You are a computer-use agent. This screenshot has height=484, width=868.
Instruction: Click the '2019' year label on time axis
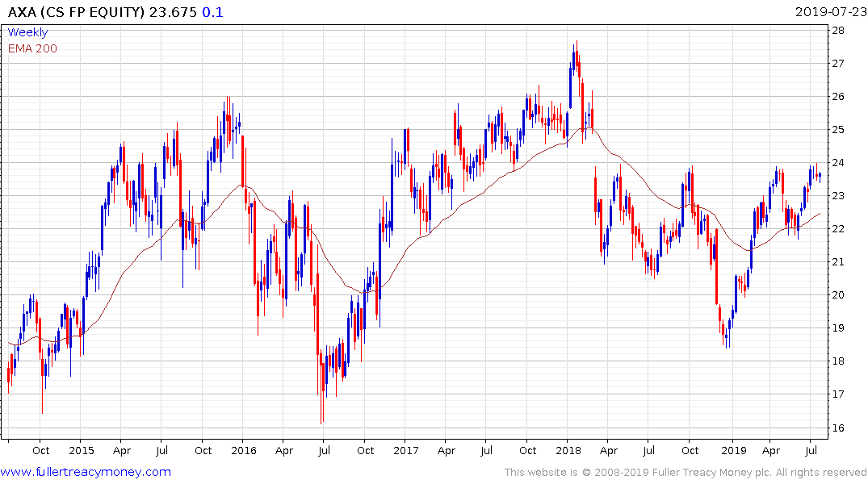click(x=733, y=450)
